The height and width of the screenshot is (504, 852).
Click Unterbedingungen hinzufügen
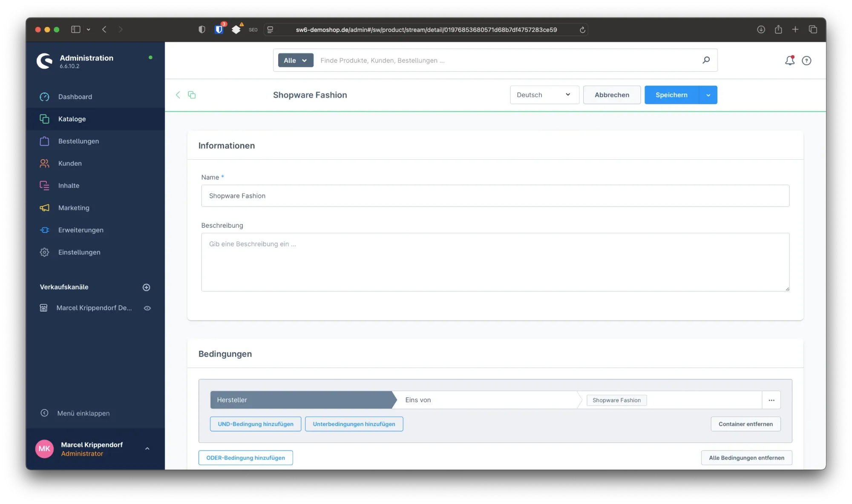pos(354,424)
